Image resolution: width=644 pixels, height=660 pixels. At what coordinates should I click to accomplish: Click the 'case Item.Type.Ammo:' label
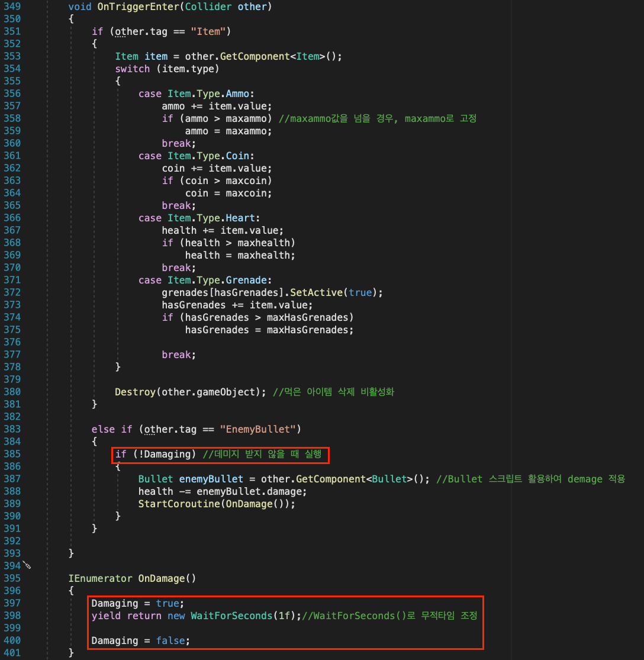[197, 94]
